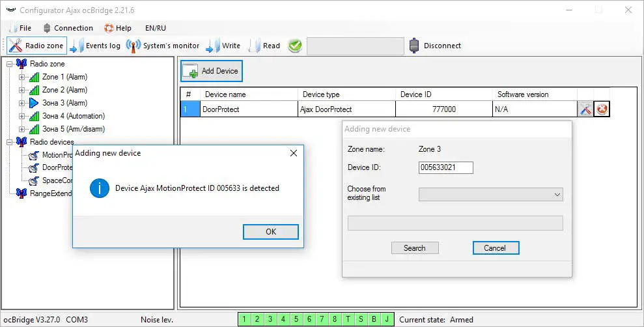Collapse the Radio zone tree node
The image size is (644, 327).
10,64
